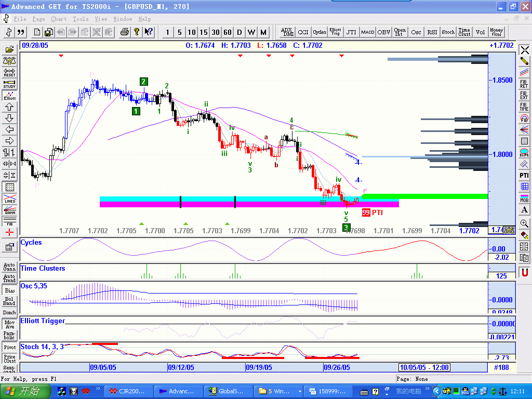Screen dimensions: 532x399
Task: Switch to 5-minute timeframe
Action: click(179, 32)
